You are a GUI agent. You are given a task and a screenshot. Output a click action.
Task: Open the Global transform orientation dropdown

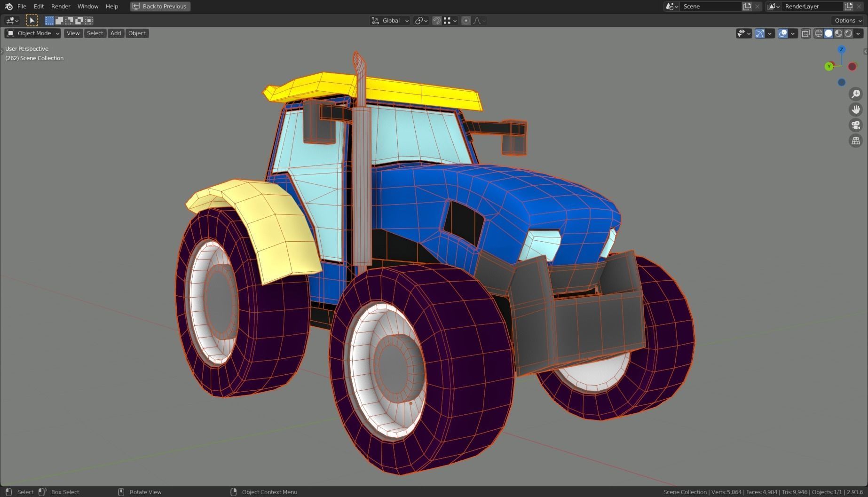(390, 20)
